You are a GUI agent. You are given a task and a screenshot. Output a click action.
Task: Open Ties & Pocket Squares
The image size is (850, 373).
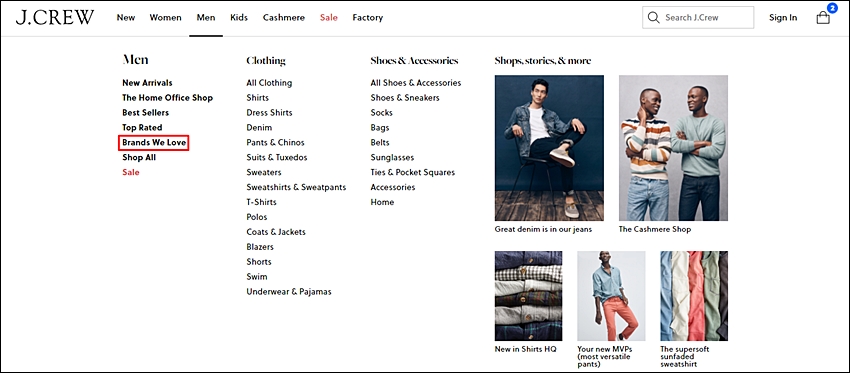(x=413, y=172)
